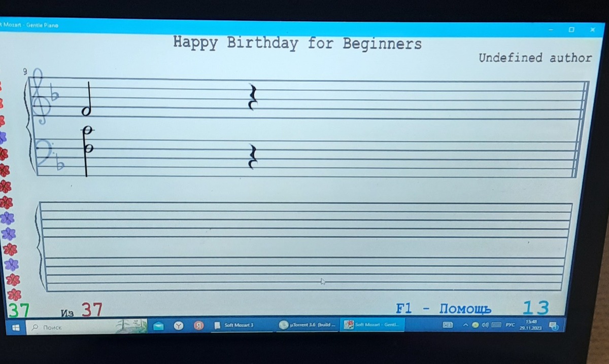Select the Soft Mozart - Gentle Piano taskbar button
Image resolution: width=609 pixels, height=364 pixels.
tap(373, 324)
